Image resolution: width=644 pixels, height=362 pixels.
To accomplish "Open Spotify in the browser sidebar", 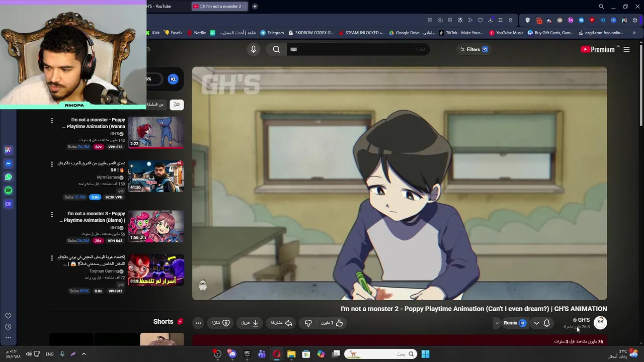I will (8, 191).
